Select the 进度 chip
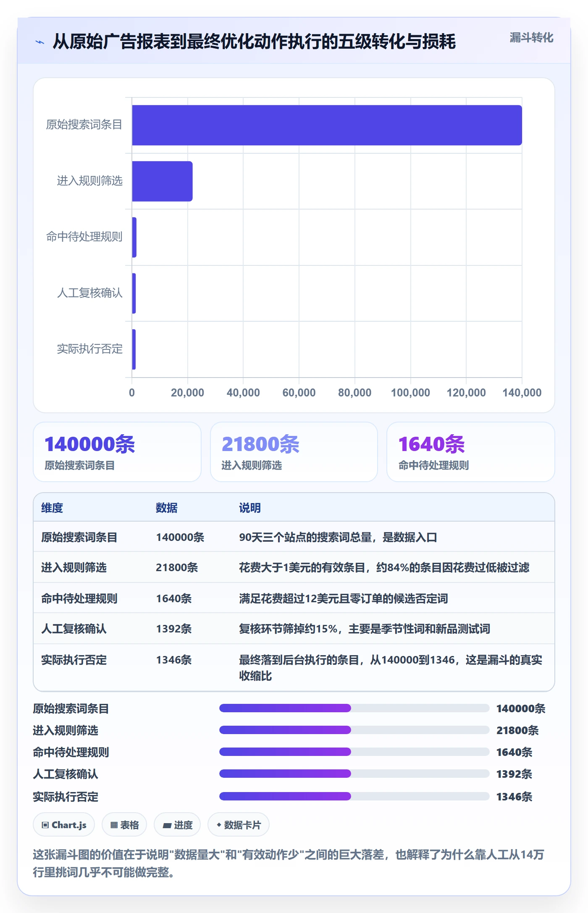Screen dimensions: 588x913 click(x=177, y=825)
